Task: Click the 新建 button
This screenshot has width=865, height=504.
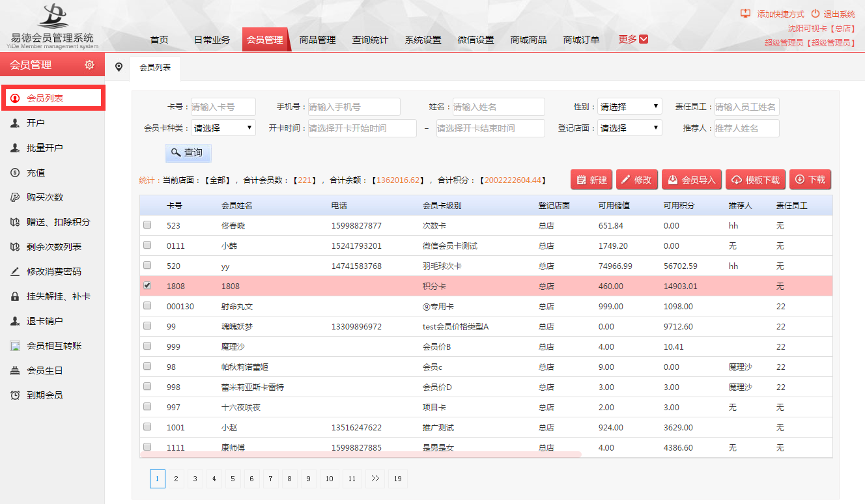Action: pyautogui.click(x=591, y=180)
